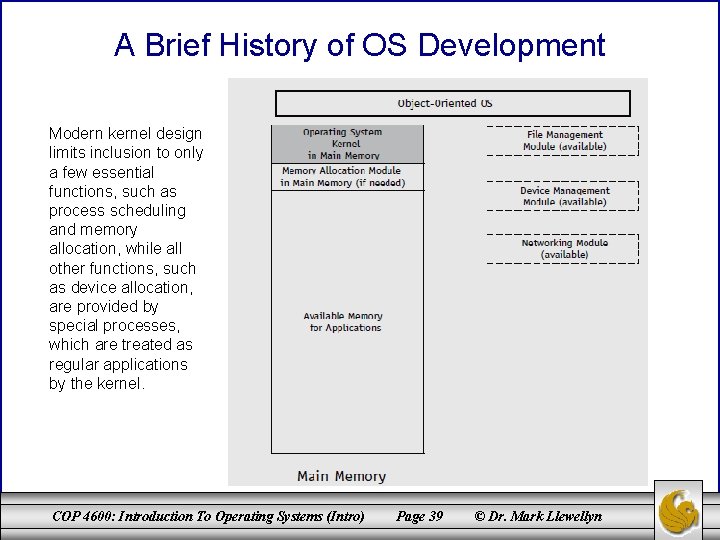Select the 'Memory Allocation Module in Main Memory' block
This screenshot has height=540, width=720.
(348, 177)
